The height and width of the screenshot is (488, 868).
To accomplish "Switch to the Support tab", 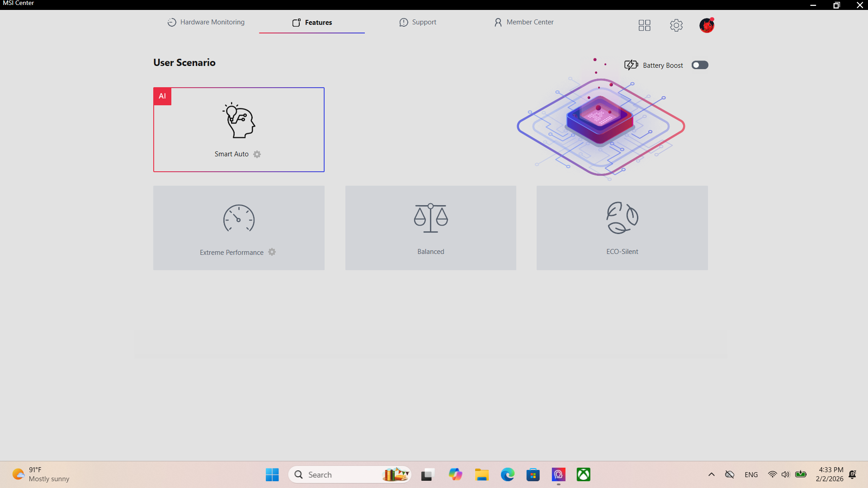I will (x=418, y=22).
